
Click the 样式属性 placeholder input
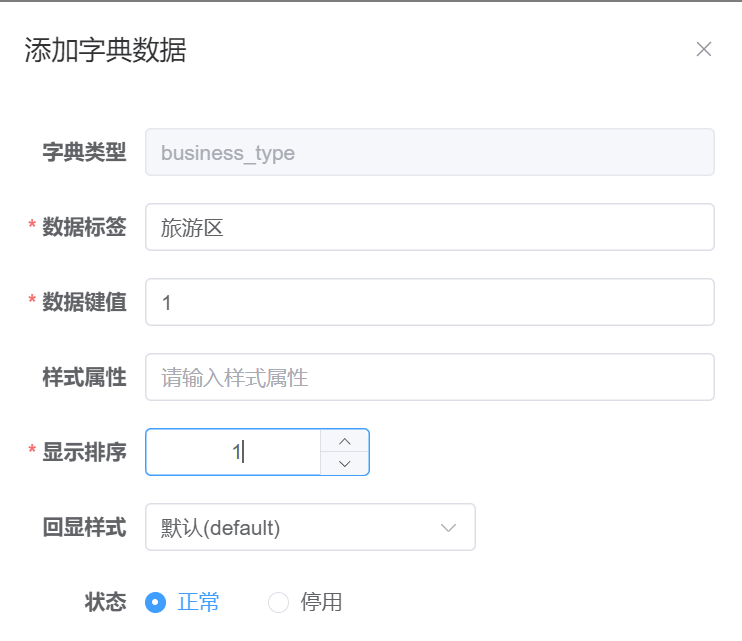click(429, 377)
